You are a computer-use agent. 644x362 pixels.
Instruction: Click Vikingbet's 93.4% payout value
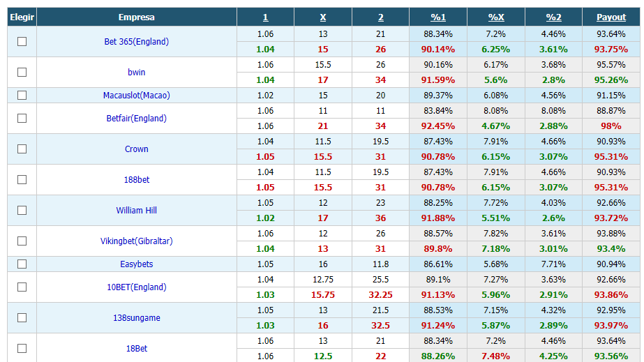tap(611, 249)
